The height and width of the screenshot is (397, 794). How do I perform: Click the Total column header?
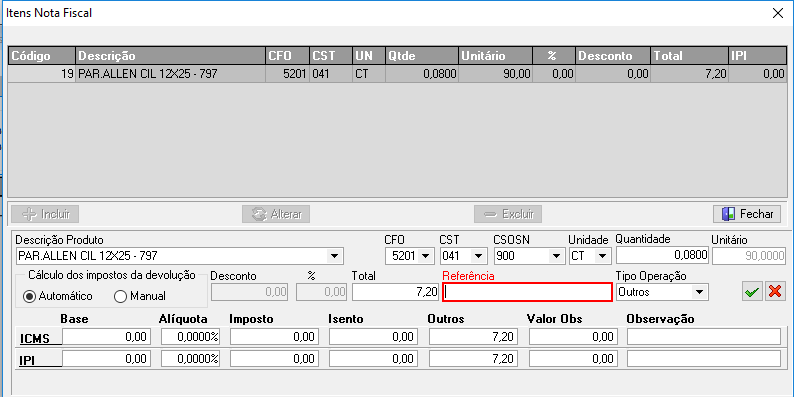[x=690, y=56]
